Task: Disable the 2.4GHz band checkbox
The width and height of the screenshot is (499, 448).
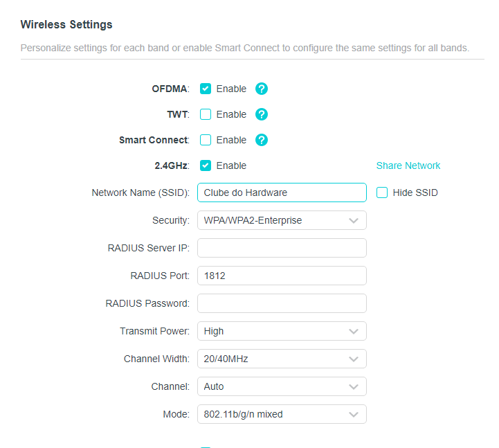Action: pos(206,165)
